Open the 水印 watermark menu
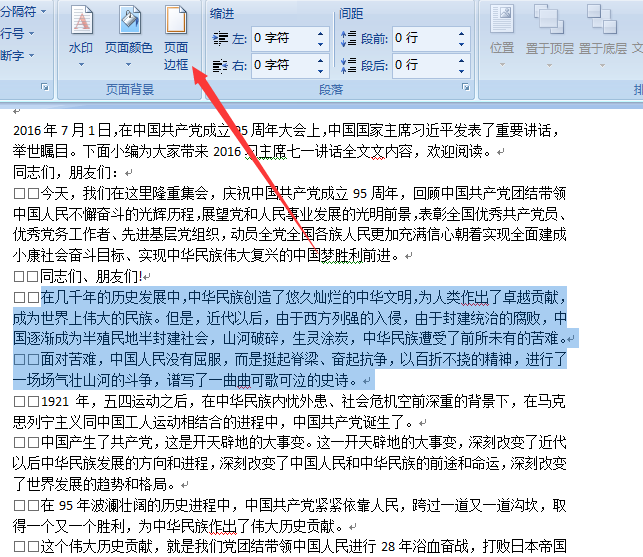The height and width of the screenshot is (557, 643). coord(81,37)
